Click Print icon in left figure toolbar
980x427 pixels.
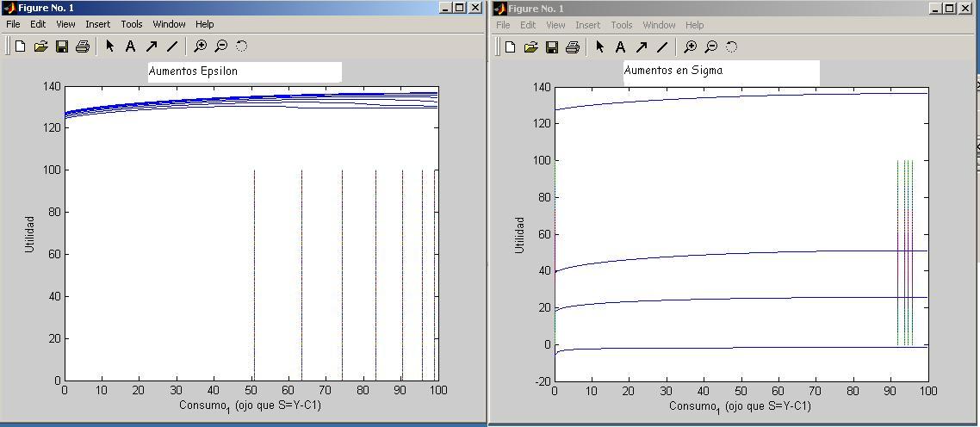click(82, 46)
